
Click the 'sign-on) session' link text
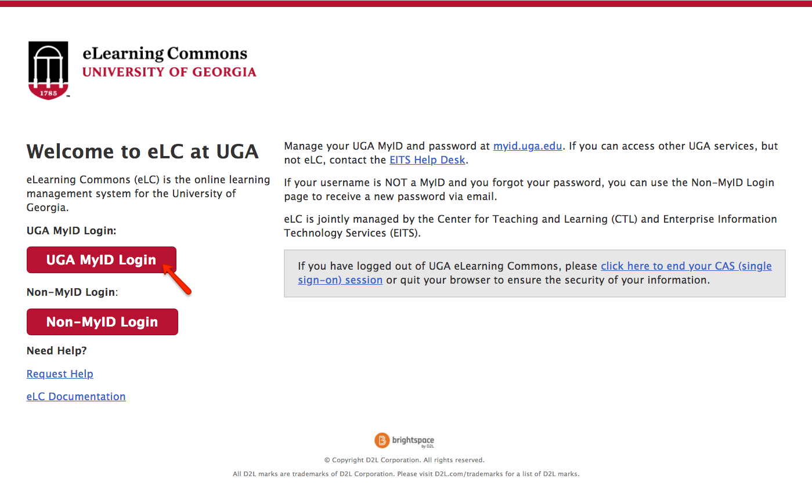(x=340, y=280)
